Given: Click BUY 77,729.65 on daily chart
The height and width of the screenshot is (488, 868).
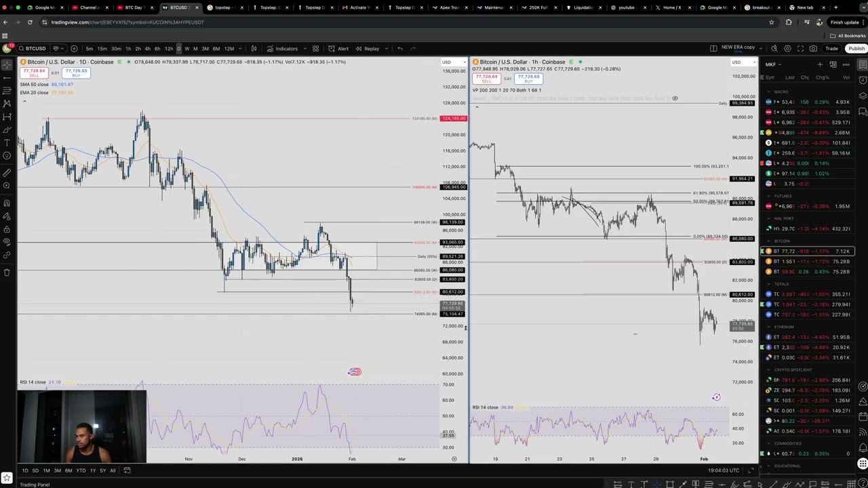Looking at the screenshot, I should coord(76,73).
